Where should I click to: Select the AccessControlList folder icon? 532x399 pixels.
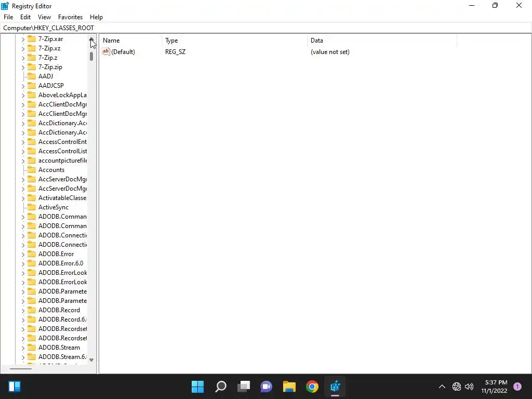point(32,151)
